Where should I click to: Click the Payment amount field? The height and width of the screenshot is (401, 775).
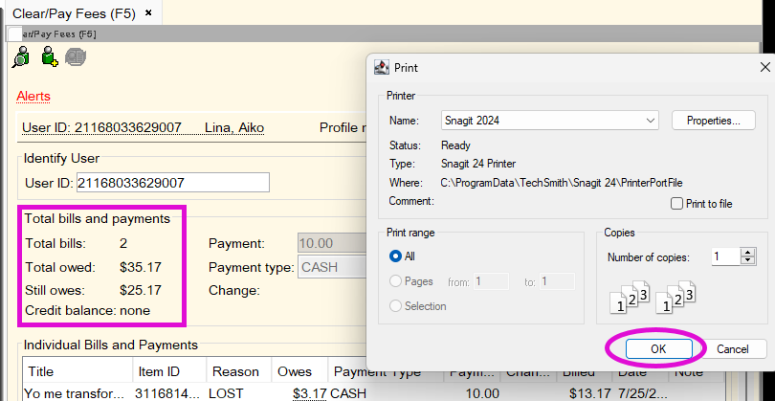pyautogui.click(x=332, y=243)
